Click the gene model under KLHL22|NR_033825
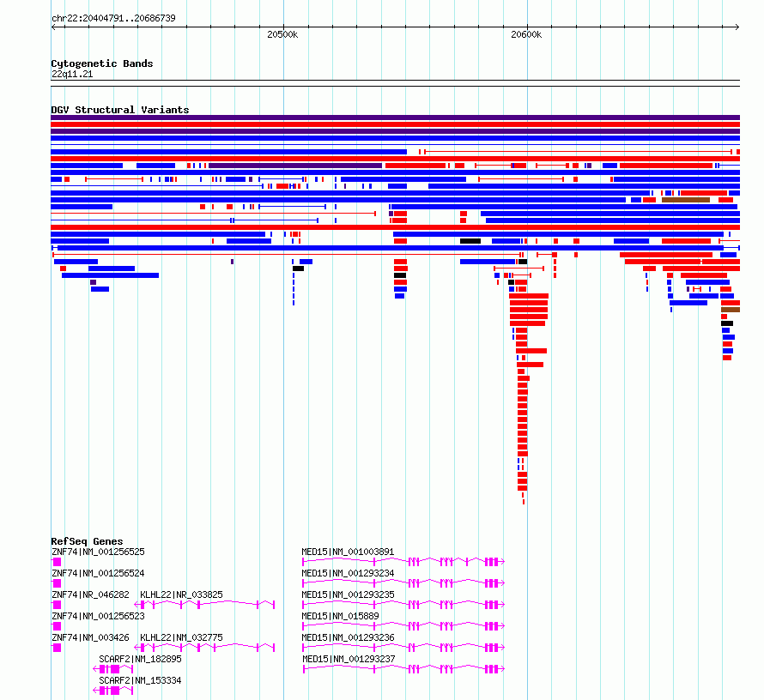This screenshot has width=764, height=700. (x=204, y=605)
